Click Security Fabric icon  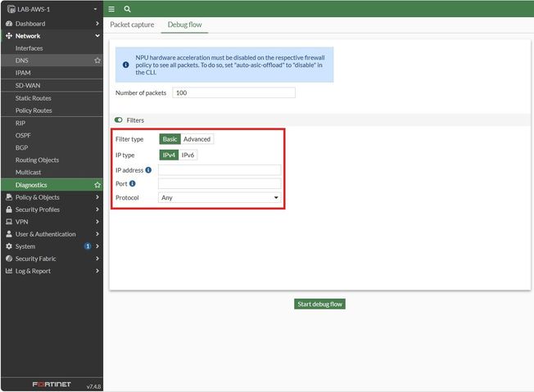9,259
